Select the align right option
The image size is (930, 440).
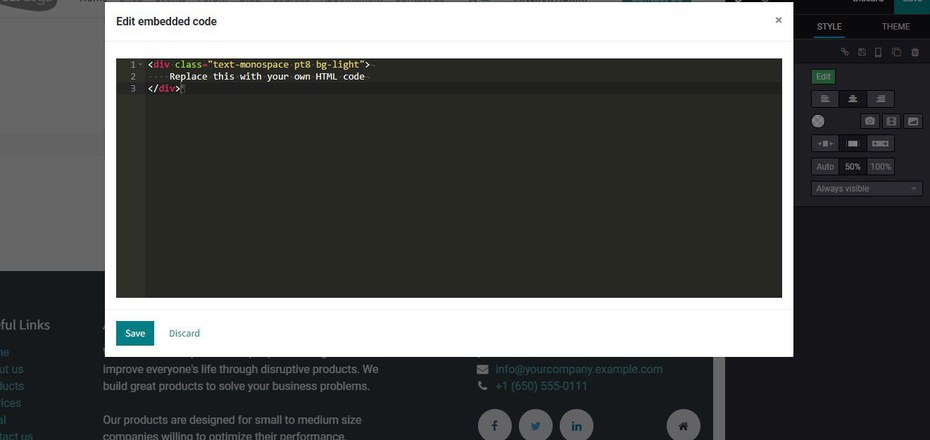pos(881,98)
